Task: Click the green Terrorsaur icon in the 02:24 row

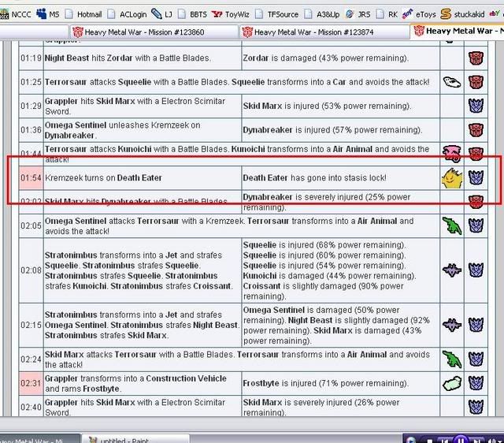Action: [452, 359]
